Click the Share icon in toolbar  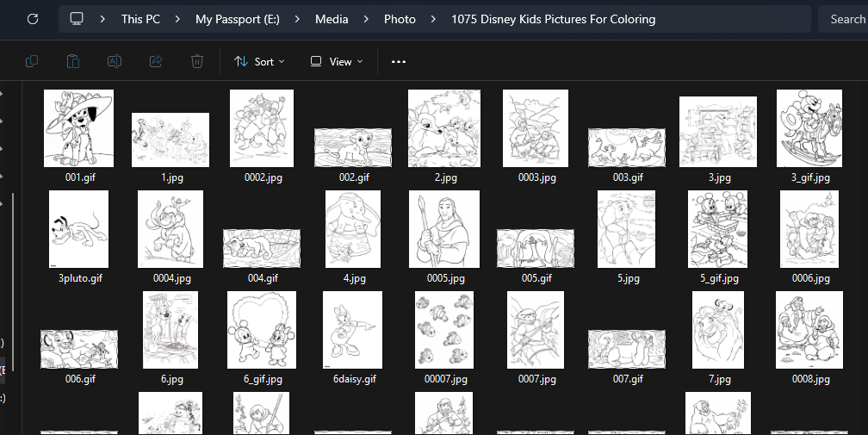coord(156,61)
